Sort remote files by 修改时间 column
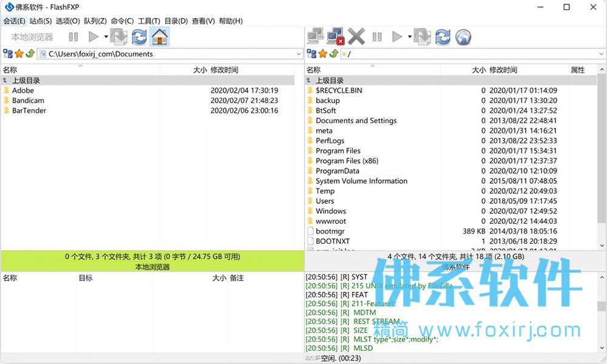Screen dimensions: 607x364 click(527, 70)
